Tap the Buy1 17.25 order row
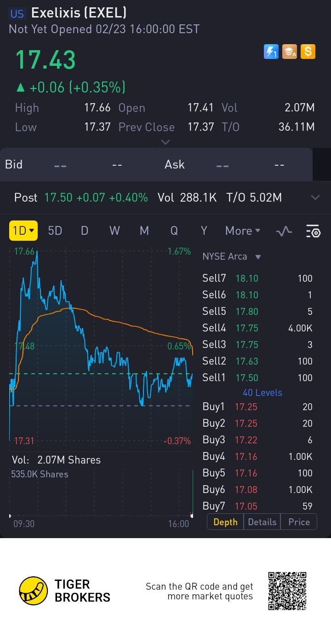Viewport: 331px width, 644px height. [257, 407]
